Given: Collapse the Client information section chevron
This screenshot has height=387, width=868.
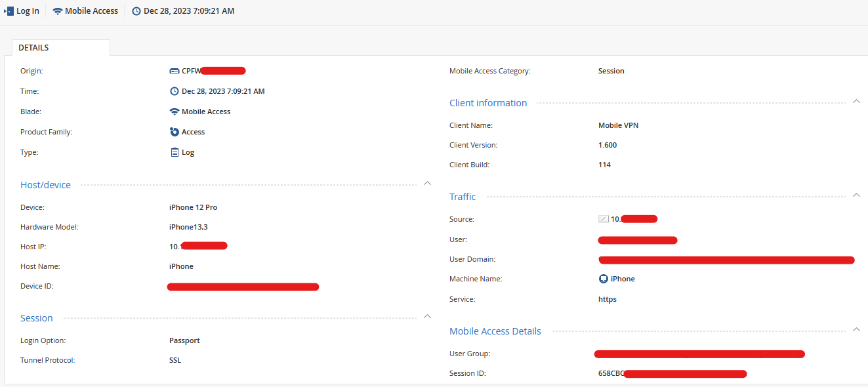Looking at the screenshot, I should click(856, 101).
